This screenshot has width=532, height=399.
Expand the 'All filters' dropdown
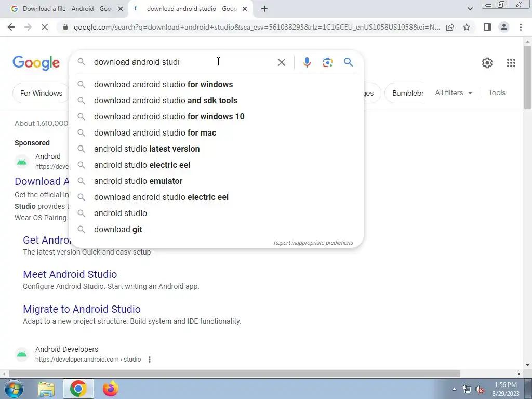453,92
